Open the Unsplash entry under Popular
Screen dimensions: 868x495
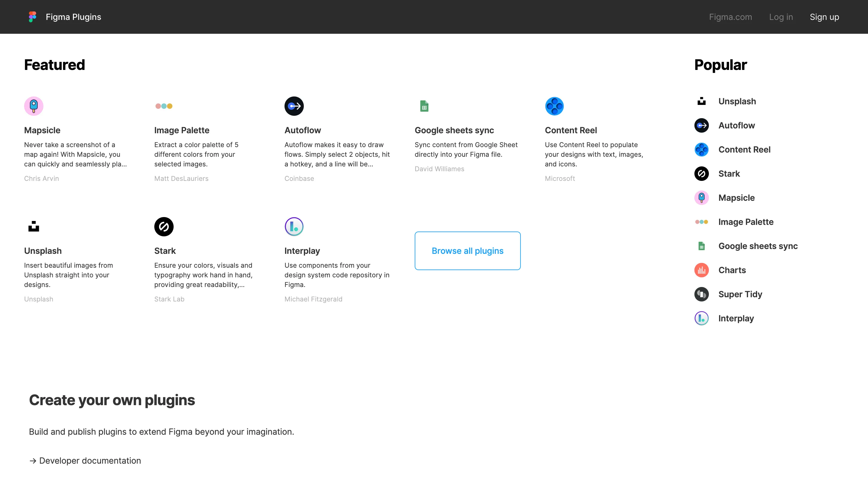click(x=737, y=101)
